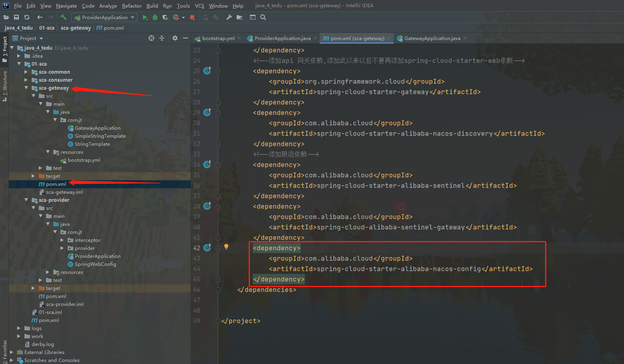Viewport: 624px width, 364px height.
Task: Select bootstrap.yml in the project tree
Action: (x=84, y=160)
